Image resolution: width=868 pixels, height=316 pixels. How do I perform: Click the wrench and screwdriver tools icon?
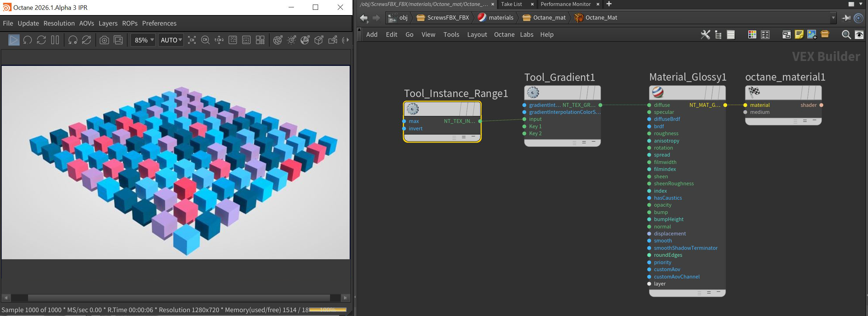705,34
